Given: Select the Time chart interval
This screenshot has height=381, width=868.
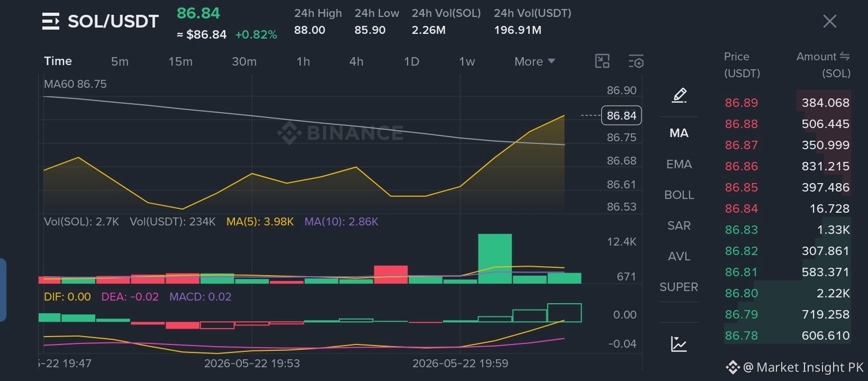Looking at the screenshot, I should 58,61.
